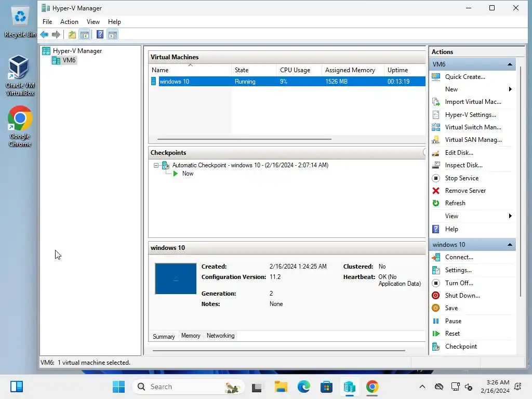
Task: Click the red Shut Down action
Action: [x=462, y=296]
